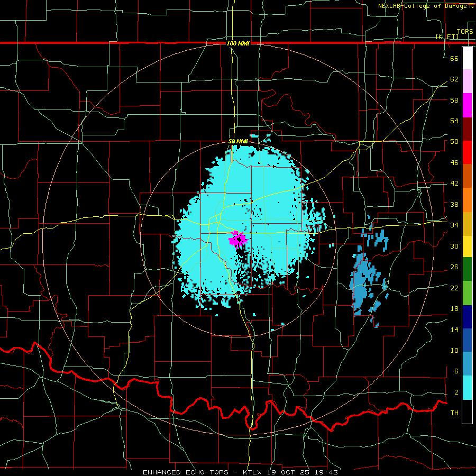Click the dark green legend swatch
This screenshot has height=476, width=476.
click(x=467, y=269)
